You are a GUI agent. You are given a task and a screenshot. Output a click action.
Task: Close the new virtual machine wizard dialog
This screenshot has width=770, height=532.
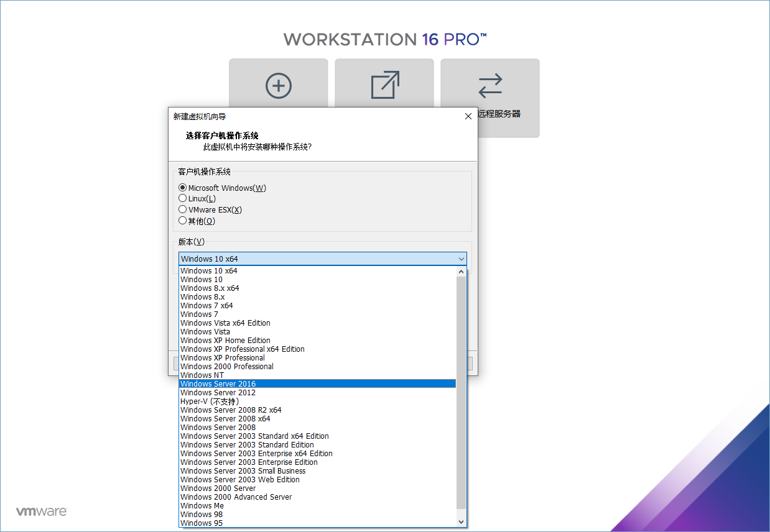468,116
